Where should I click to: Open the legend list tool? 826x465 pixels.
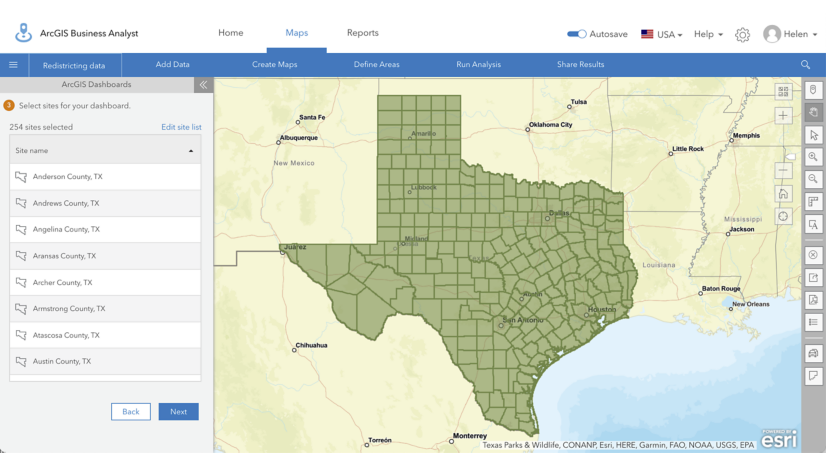(813, 322)
